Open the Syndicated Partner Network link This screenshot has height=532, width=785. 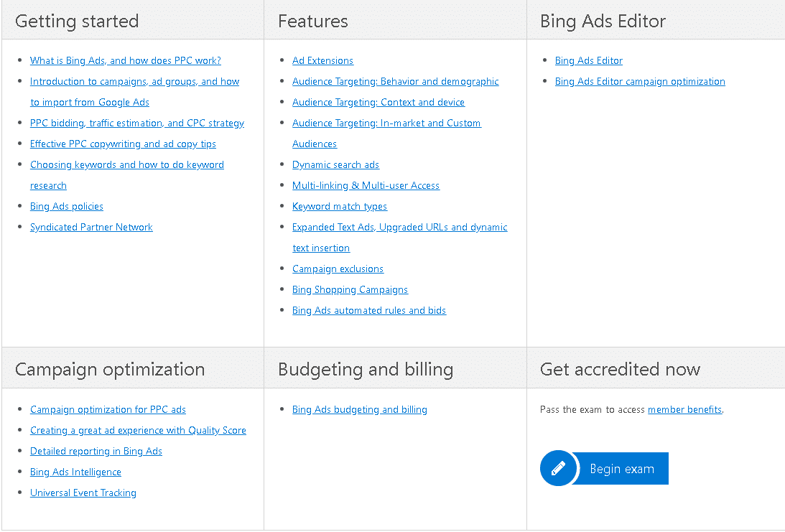coord(91,227)
